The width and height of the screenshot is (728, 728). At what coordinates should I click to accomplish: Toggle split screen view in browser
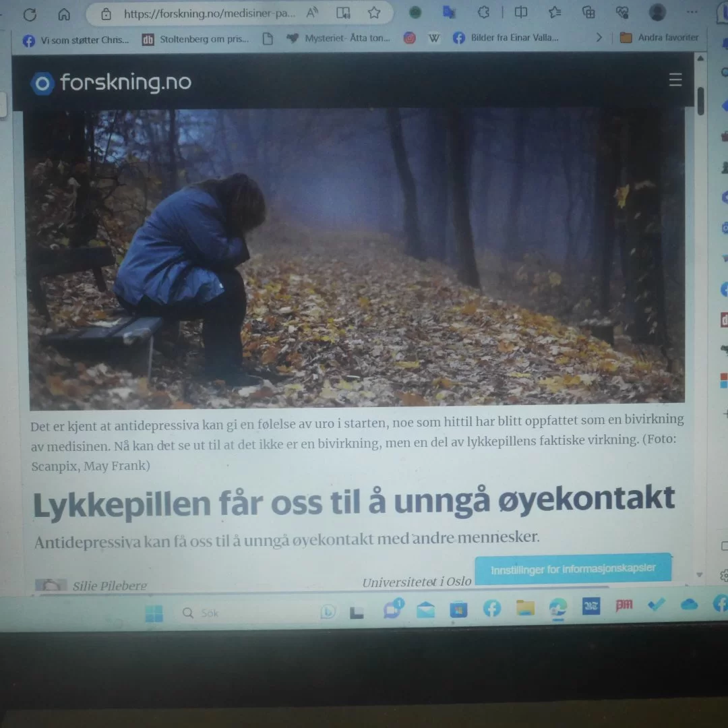pyautogui.click(x=521, y=12)
